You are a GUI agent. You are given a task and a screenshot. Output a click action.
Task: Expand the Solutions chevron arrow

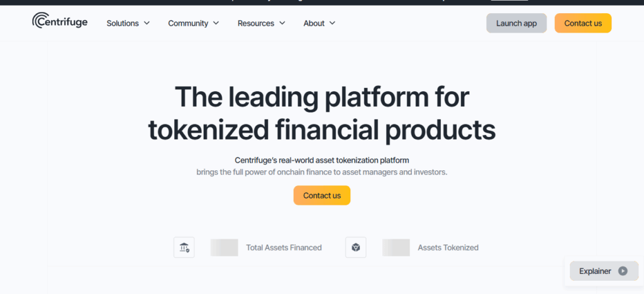point(147,23)
